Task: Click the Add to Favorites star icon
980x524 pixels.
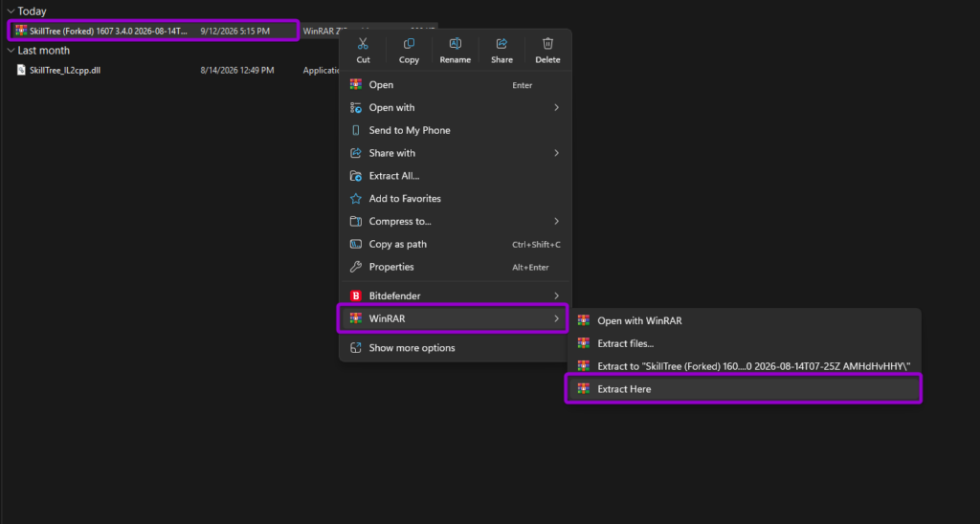Action: point(356,199)
